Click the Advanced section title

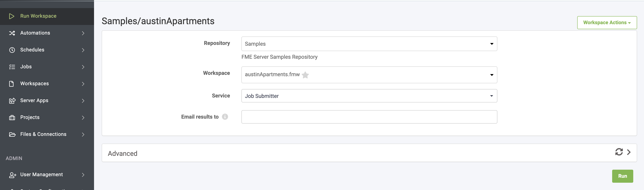(122, 153)
